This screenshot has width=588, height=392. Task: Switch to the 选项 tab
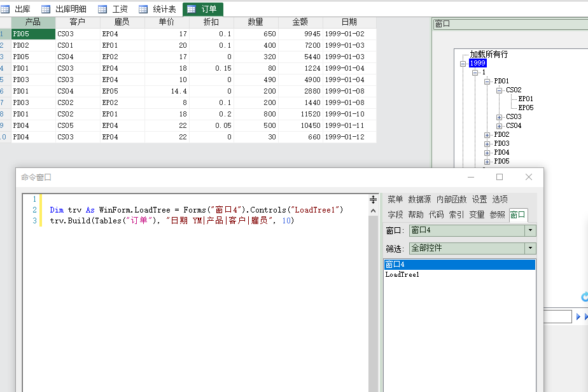point(500,199)
